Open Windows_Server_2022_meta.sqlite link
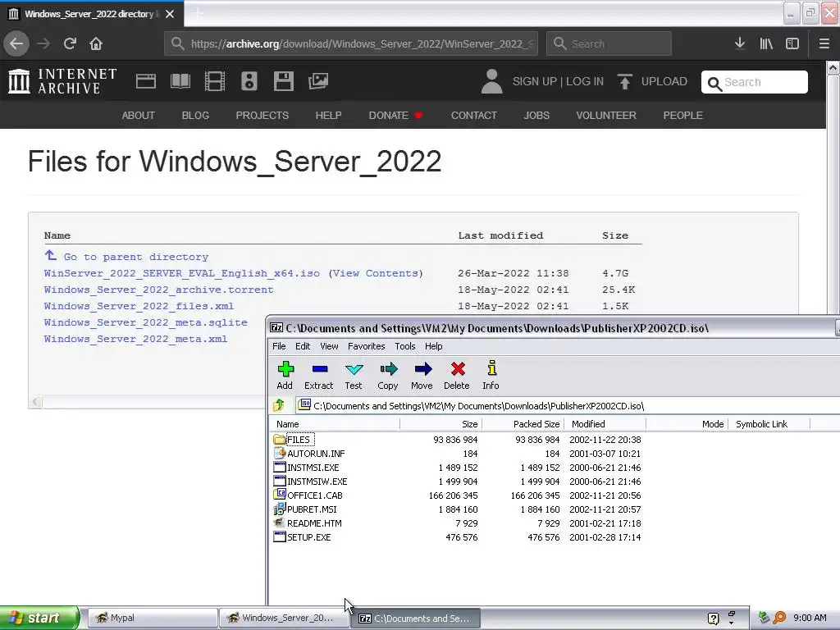 (x=146, y=322)
